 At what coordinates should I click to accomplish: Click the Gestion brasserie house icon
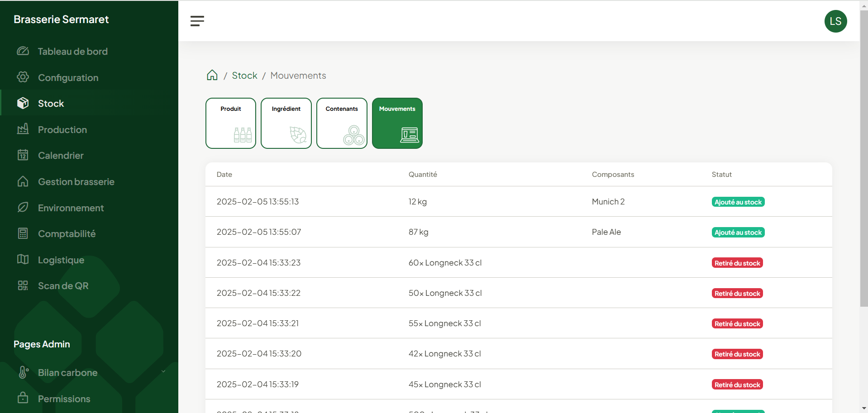click(x=23, y=181)
